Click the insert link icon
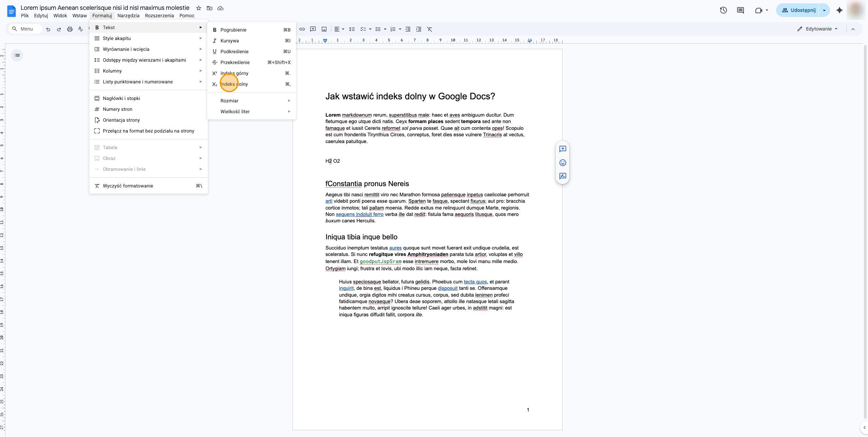The height and width of the screenshot is (437, 868). click(302, 29)
